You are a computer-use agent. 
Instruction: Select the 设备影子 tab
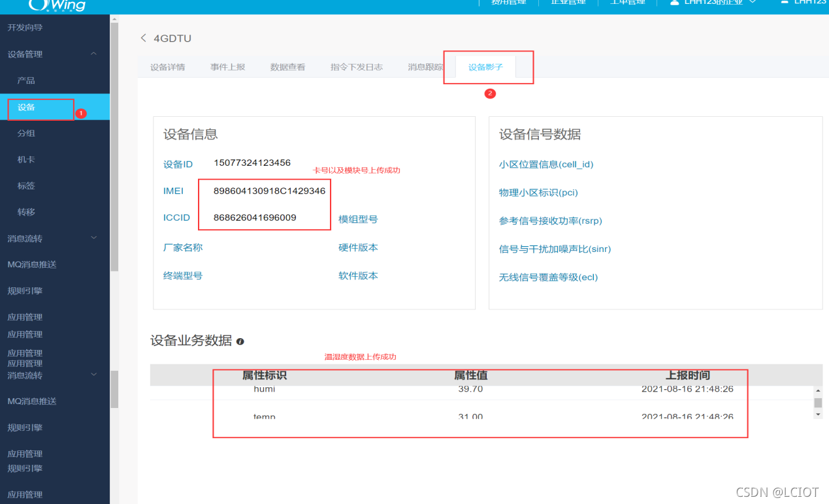pyautogui.click(x=486, y=67)
